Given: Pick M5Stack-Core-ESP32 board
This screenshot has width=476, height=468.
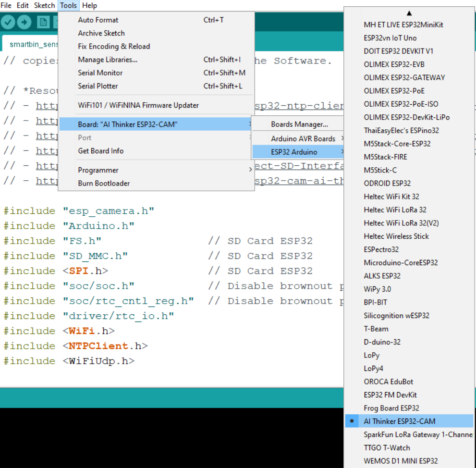Looking at the screenshot, I should [409, 144].
